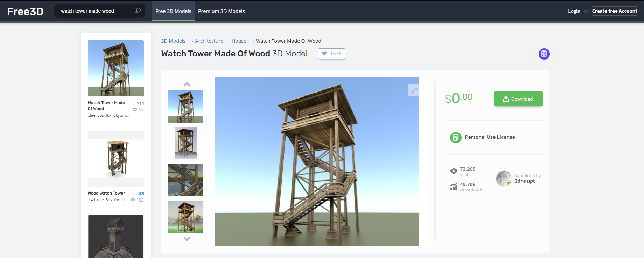Select the third gallery thumbnail, sunset close-up
Image resolution: width=644 pixels, height=258 pixels.
(x=186, y=180)
